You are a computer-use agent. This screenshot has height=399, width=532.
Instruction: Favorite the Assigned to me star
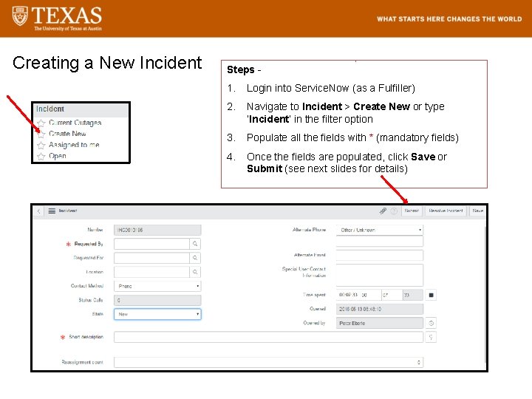click(41, 146)
